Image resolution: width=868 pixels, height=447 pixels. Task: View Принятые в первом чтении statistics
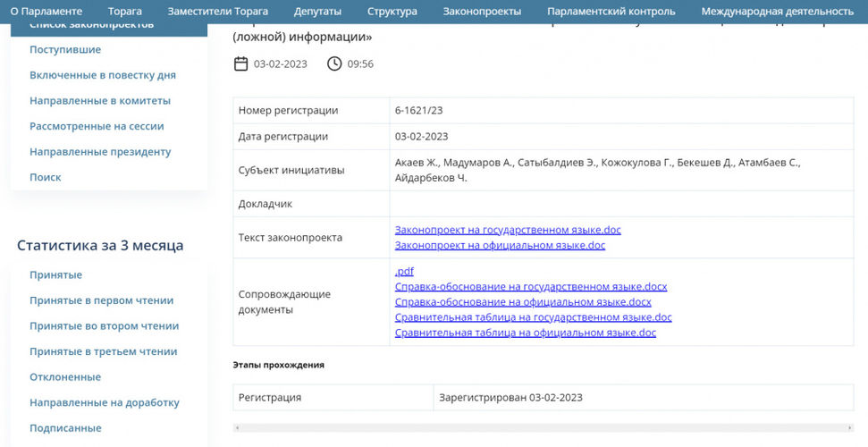pyautogui.click(x=101, y=300)
